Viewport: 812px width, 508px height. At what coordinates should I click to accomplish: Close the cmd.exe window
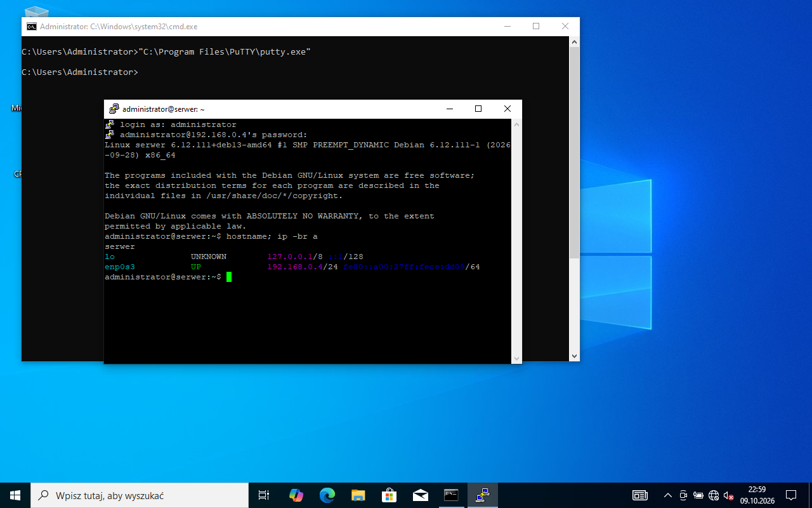(565, 27)
